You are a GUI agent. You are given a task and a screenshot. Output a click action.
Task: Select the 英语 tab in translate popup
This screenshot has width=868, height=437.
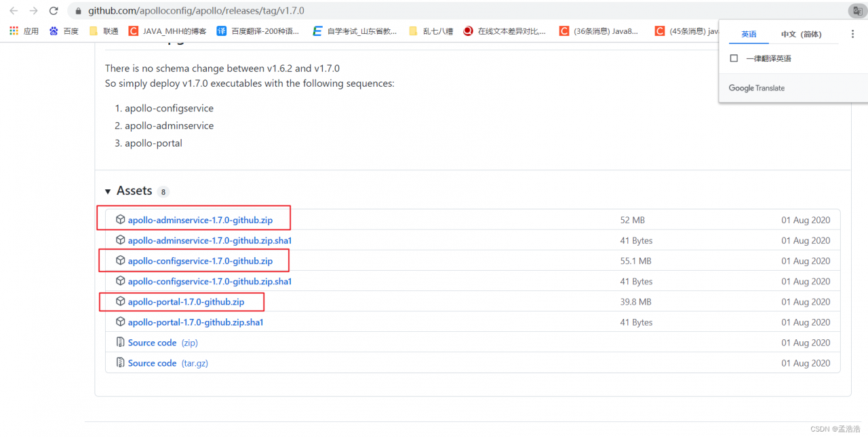pyautogui.click(x=749, y=34)
